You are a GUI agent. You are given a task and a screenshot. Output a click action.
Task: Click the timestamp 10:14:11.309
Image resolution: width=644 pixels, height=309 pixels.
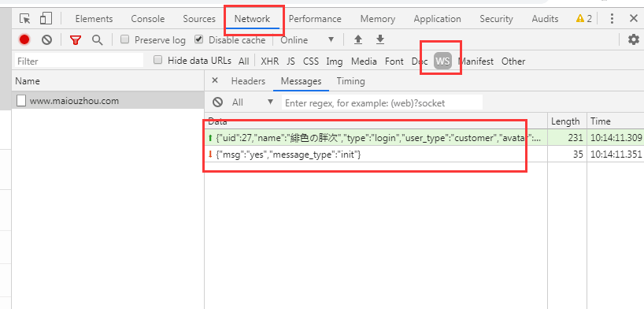[x=616, y=138]
